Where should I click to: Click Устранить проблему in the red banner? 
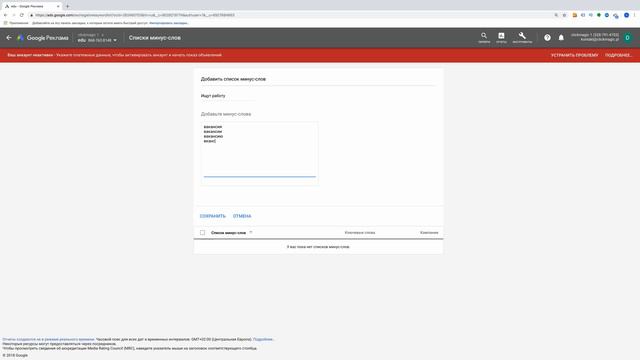pyautogui.click(x=574, y=55)
